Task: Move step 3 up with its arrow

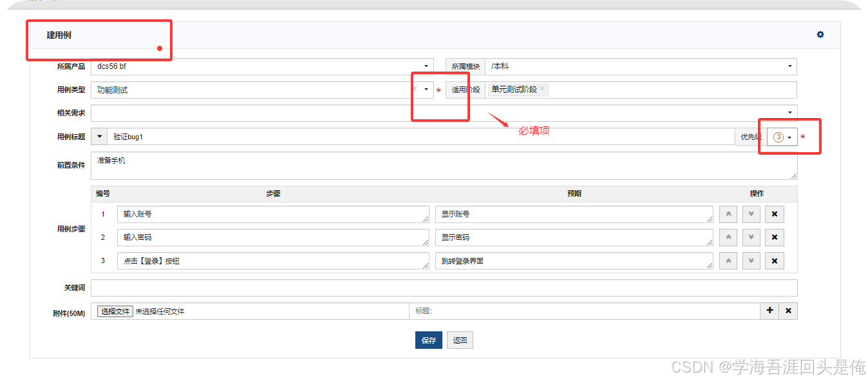Action: (728, 261)
